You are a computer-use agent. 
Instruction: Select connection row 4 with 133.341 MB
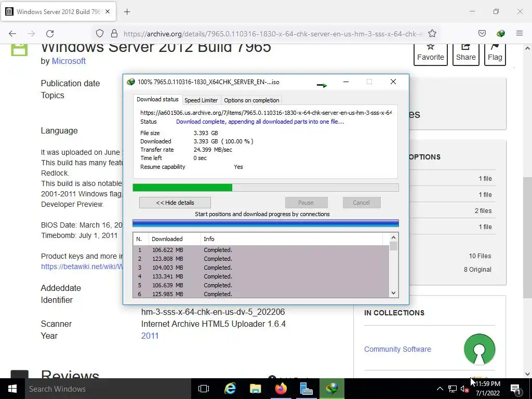(x=261, y=276)
